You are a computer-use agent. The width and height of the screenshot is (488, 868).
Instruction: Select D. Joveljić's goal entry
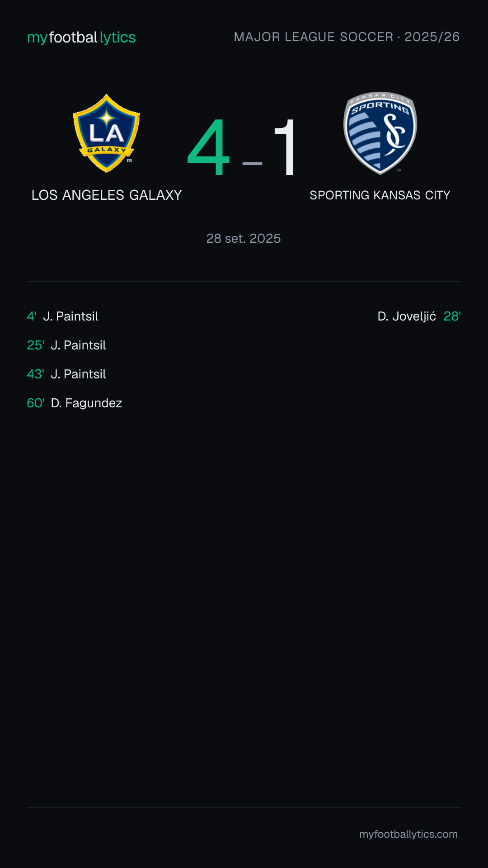click(419, 316)
